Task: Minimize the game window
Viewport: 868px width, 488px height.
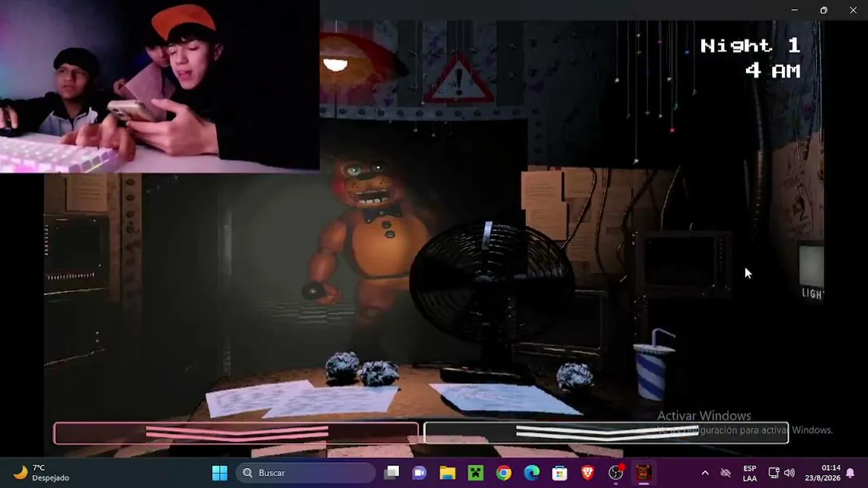Action: pos(795,10)
